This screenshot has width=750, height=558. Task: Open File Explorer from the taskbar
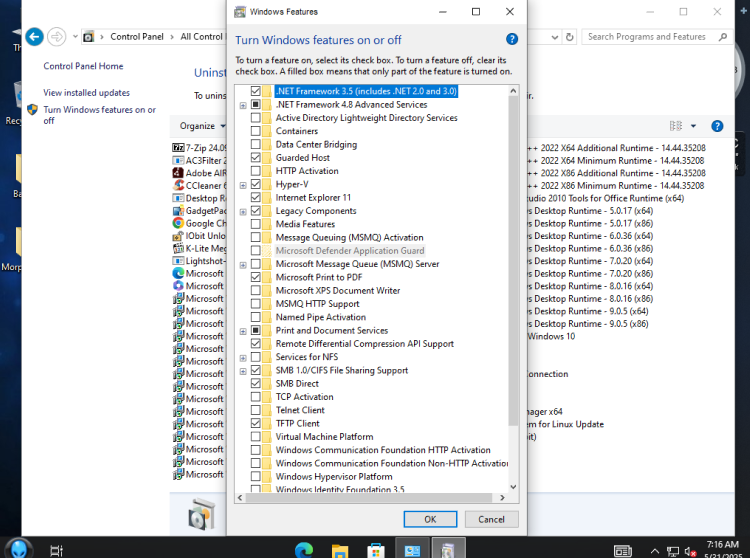click(340, 551)
